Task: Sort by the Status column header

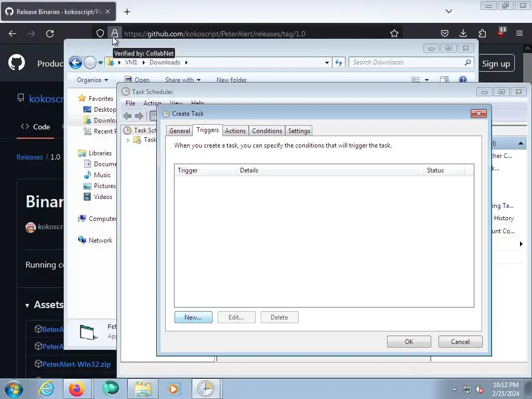Action: click(x=444, y=170)
